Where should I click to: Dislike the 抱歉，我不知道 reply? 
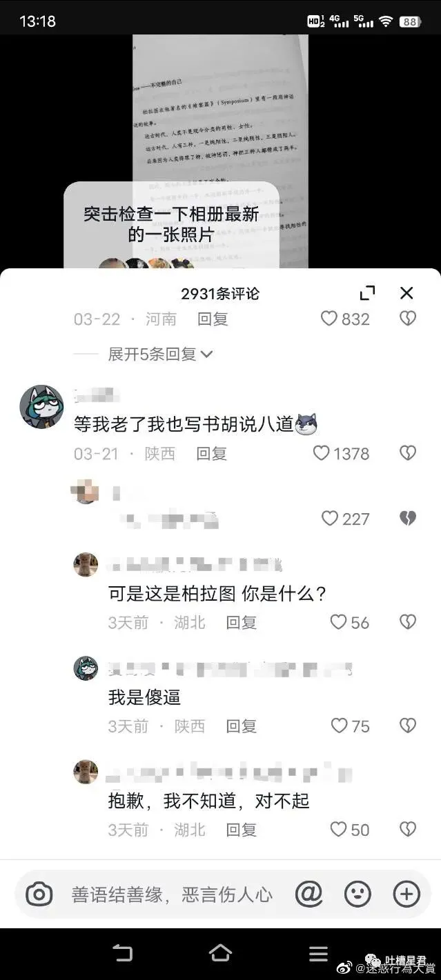408,829
